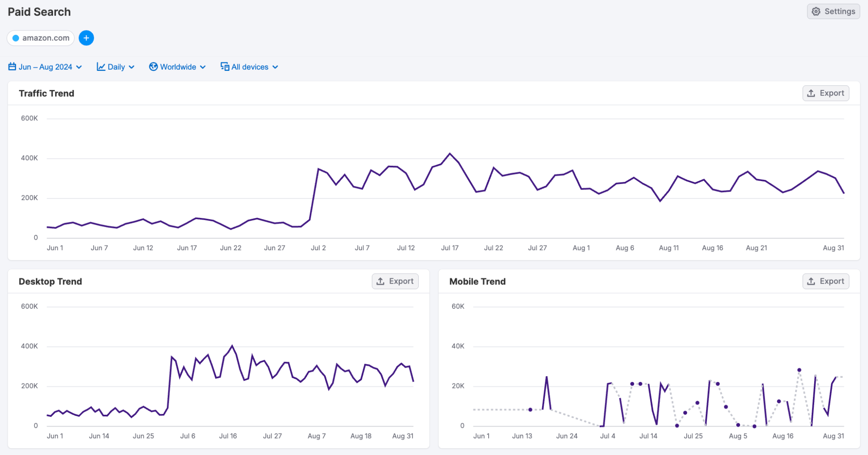
Task: Click the blue plus icon to add a competitor
Action: pos(86,38)
